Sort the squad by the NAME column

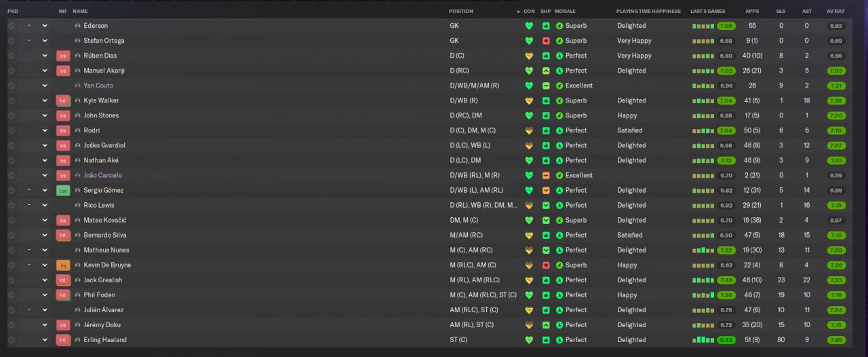coord(80,12)
